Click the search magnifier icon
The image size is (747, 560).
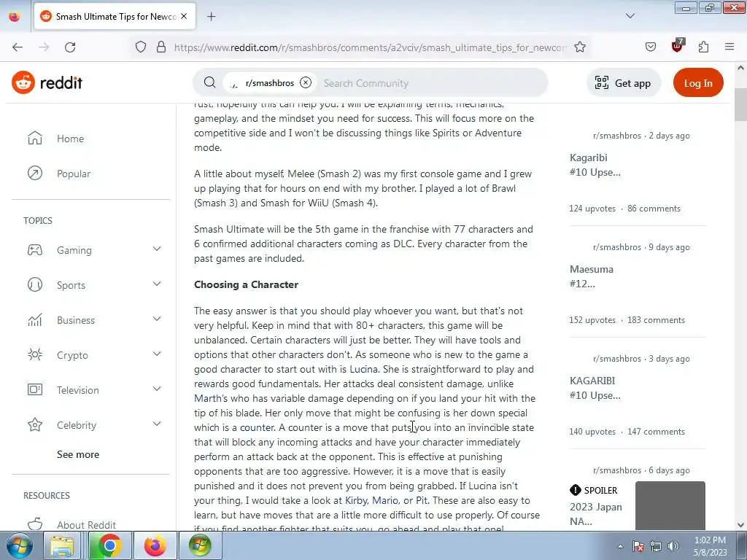(209, 82)
